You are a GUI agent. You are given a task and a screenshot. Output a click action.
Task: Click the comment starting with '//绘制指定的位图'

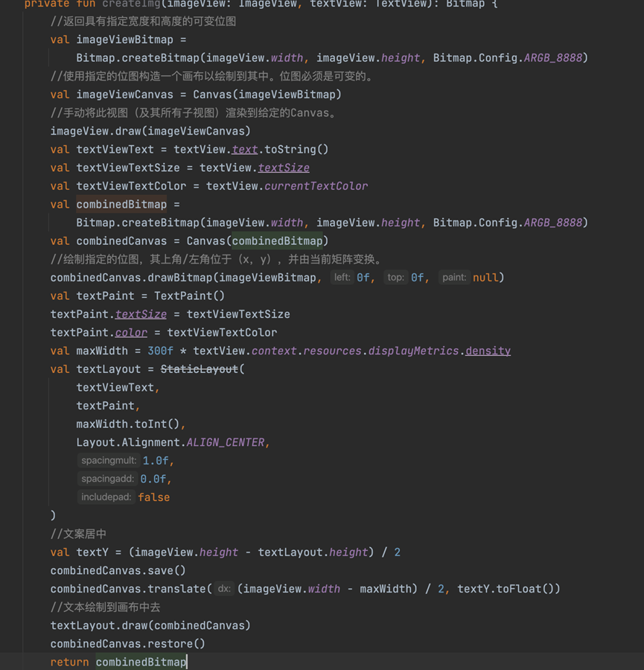[x=217, y=259]
